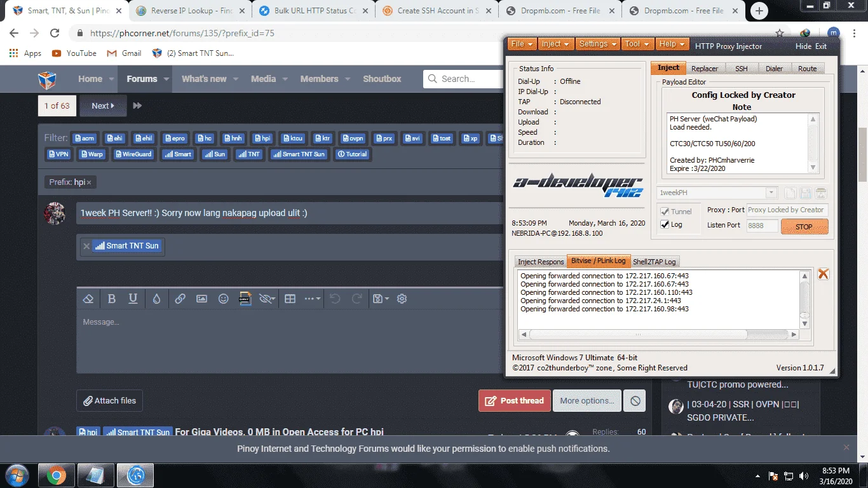Open the editor settings gear icon
The image size is (868, 488).
coord(402,299)
